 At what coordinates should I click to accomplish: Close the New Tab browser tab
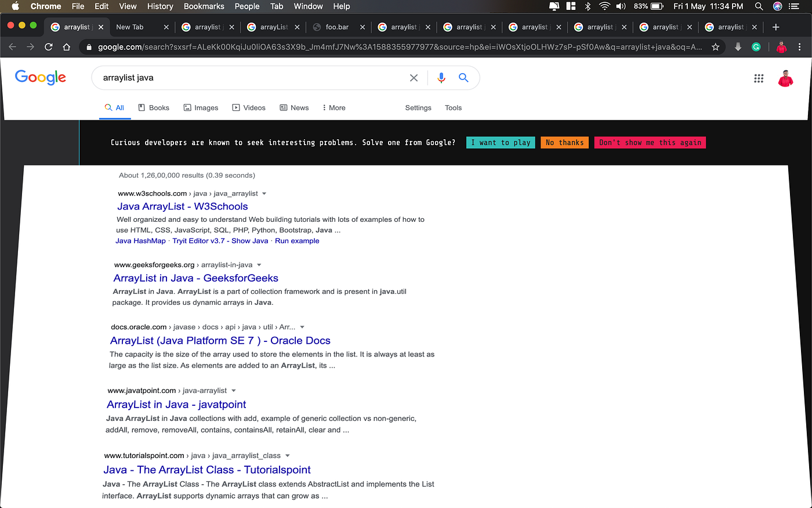(166, 27)
